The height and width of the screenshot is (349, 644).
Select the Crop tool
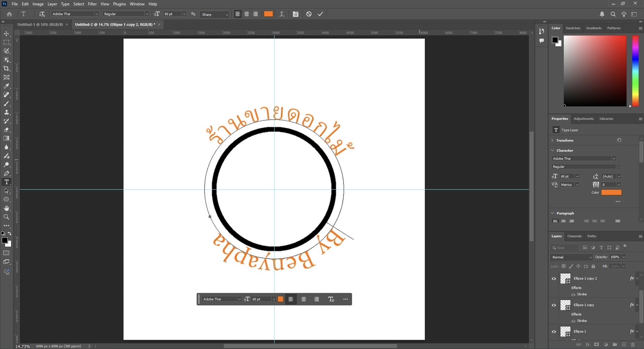tap(6, 69)
